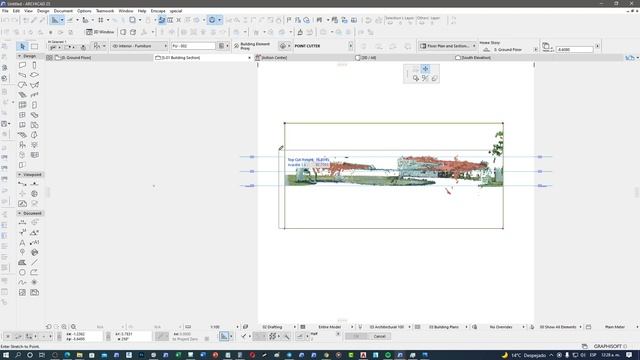Click the Fit in Window magnifier icon
This screenshot has height=360, width=640.
tap(73, 327)
